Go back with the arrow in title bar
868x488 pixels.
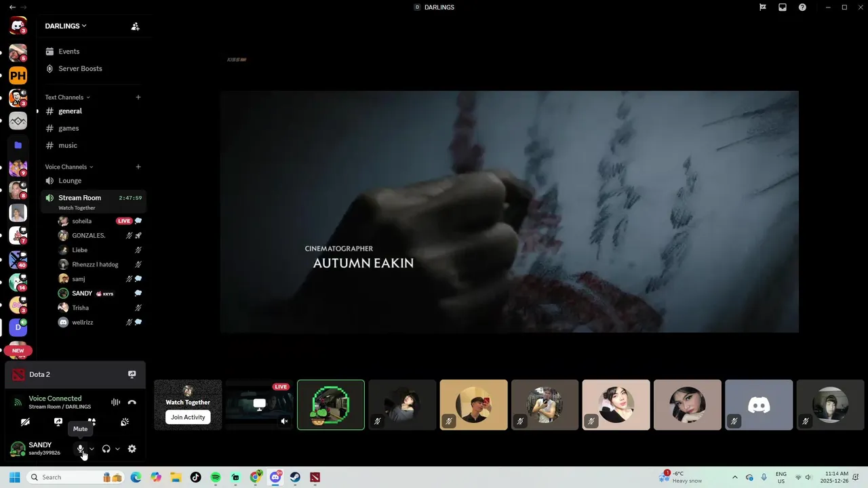(12, 7)
